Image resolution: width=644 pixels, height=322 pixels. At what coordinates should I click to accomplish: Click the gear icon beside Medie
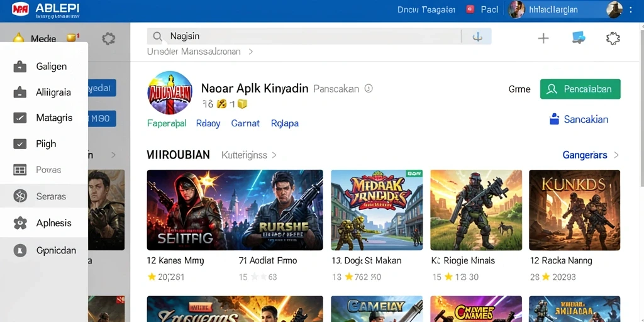tap(108, 39)
